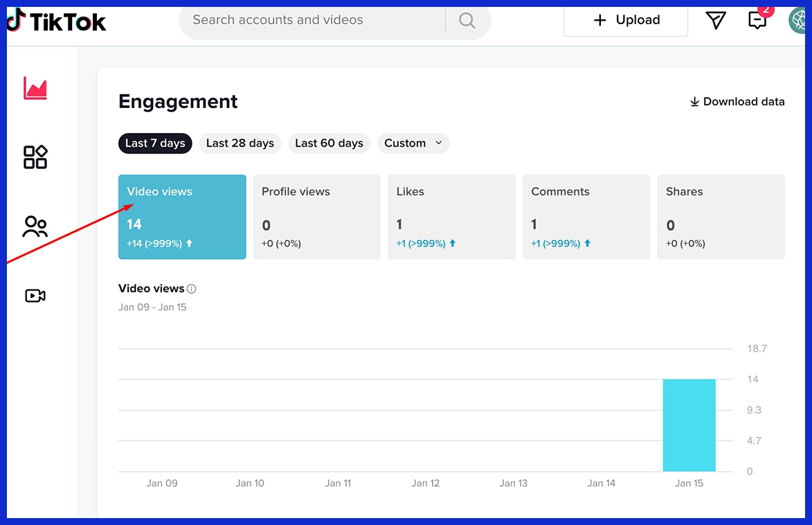
Task: Switch to Last 28 days view
Action: (240, 143)
